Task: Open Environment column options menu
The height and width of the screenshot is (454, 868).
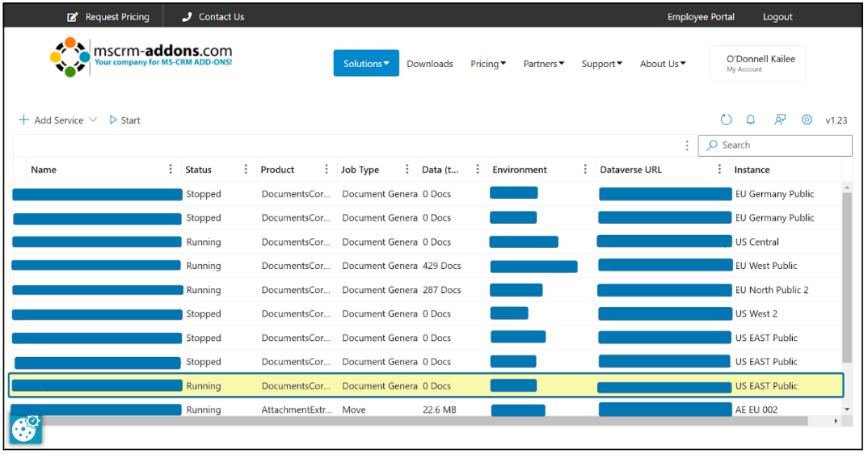Action: (x=585, y=170)
